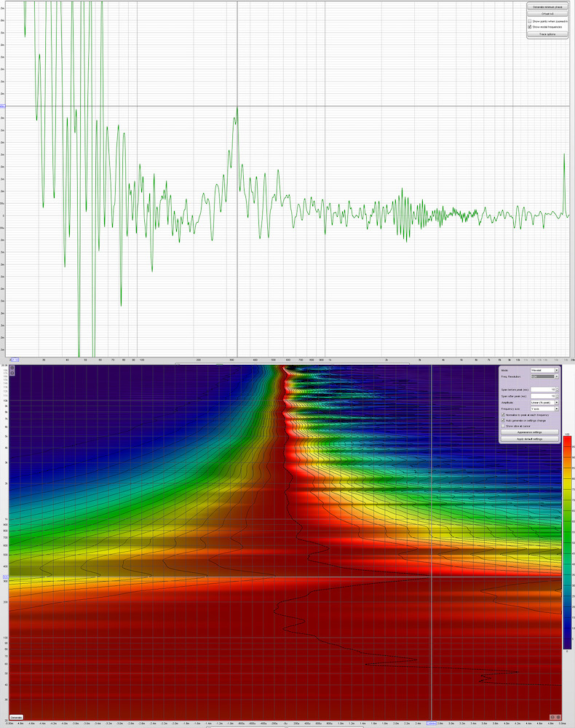This screenshot has width=575, height=728.
Task: Enable Show slice at cursor
Action: click(503, 426)
